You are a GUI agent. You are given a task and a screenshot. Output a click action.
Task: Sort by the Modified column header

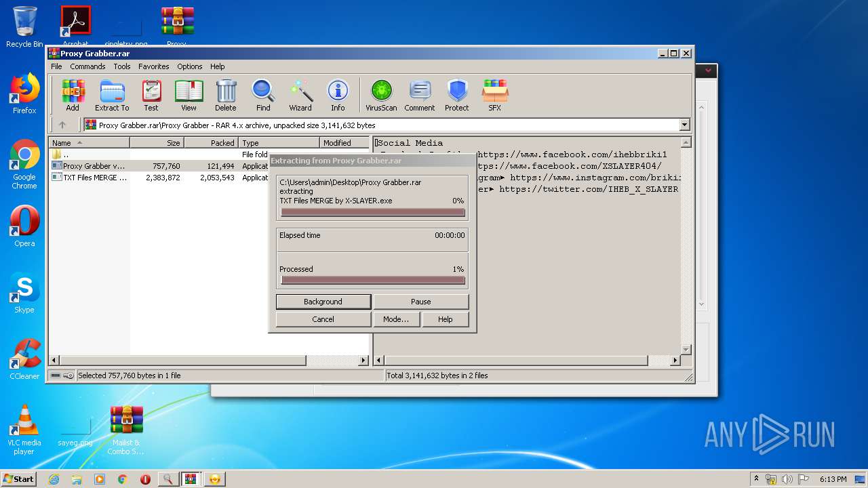344,143
